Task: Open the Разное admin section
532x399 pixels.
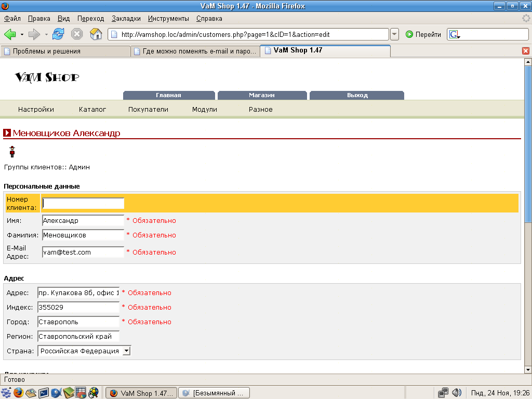Action: [261, 109]
